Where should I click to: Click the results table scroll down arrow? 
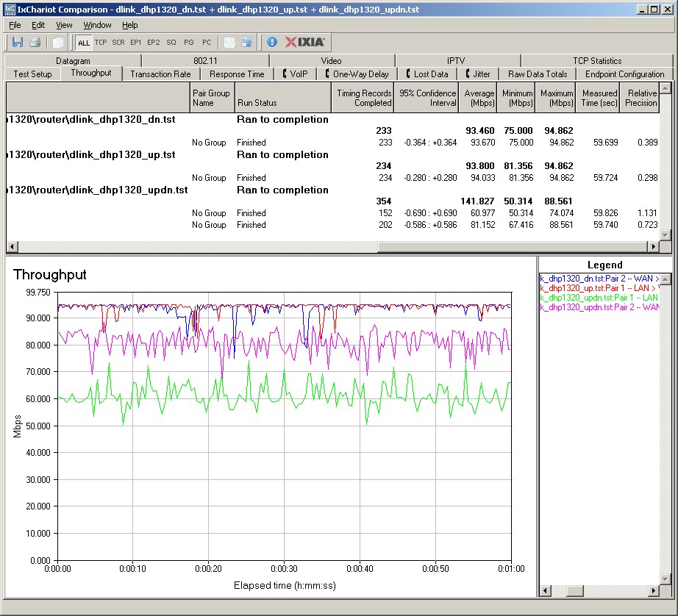[665, 235]
